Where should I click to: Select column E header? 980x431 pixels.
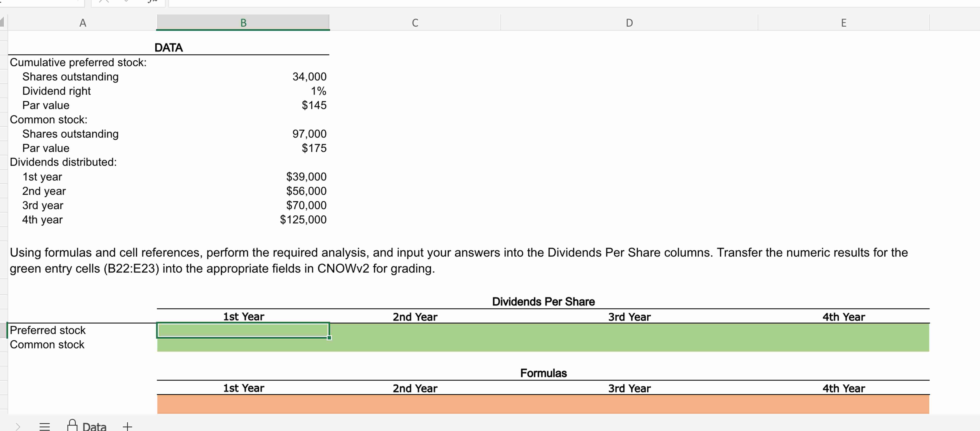pos(843,23)
